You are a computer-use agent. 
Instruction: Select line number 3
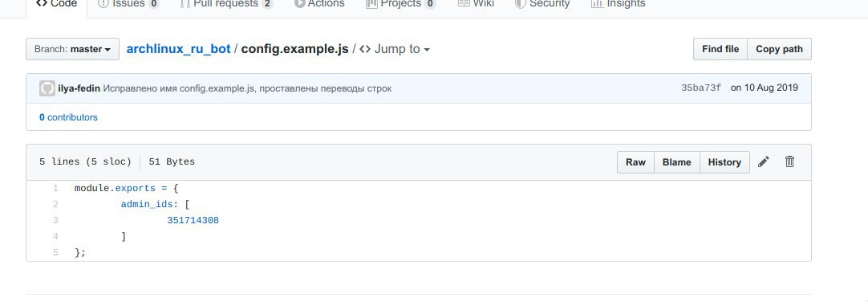click(x=55, y=221)
